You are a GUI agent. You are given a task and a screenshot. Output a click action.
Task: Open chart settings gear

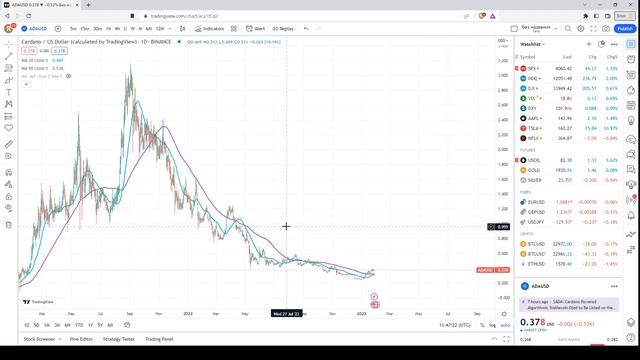[581, 29]
